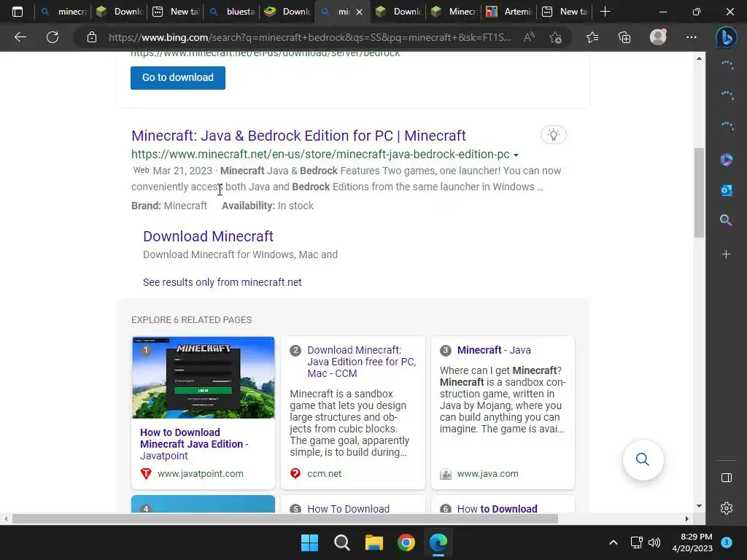Viewport: 747px width, 560px height.
Task: Click the Go to download button
Action: point(178,77)
